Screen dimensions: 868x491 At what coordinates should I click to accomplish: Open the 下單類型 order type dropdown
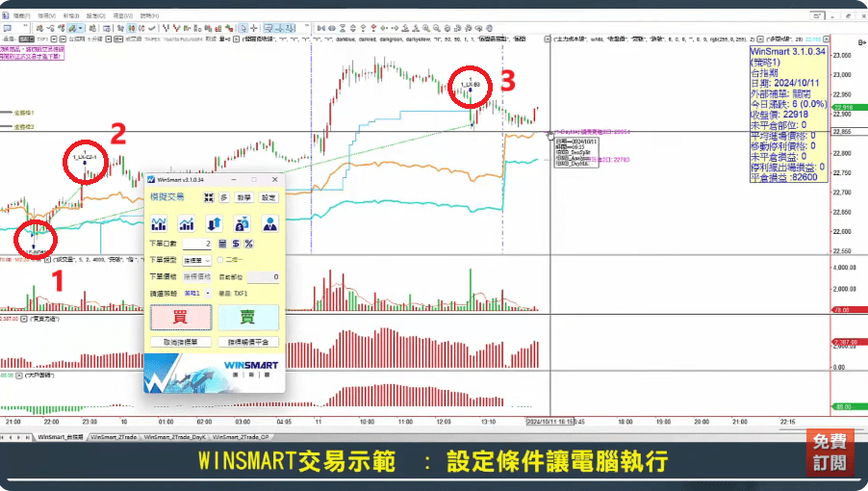[x=197, y=260]
